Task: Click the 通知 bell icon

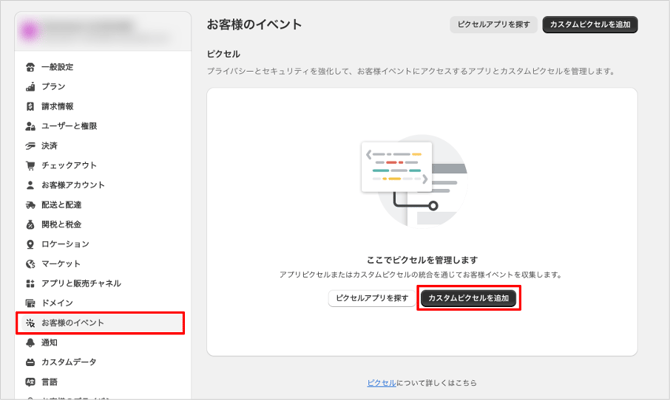Action: pos(30,342)
